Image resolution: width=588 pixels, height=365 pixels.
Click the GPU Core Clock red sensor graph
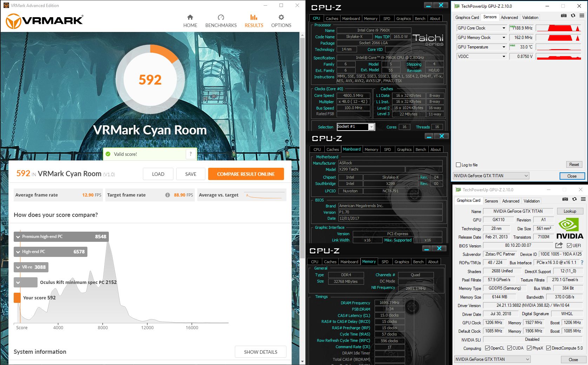tap(559, 28)
